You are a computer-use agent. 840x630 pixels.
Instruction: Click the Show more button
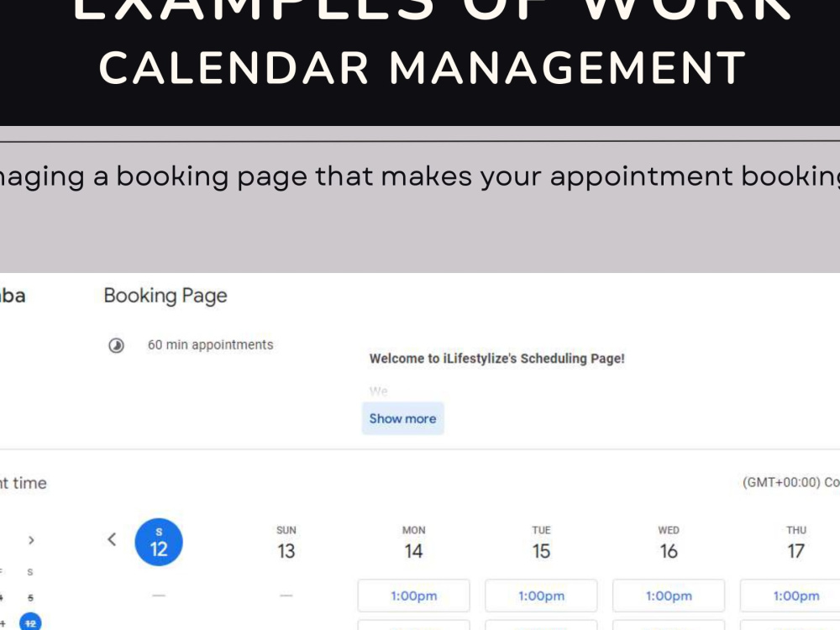tap(403, 418)
